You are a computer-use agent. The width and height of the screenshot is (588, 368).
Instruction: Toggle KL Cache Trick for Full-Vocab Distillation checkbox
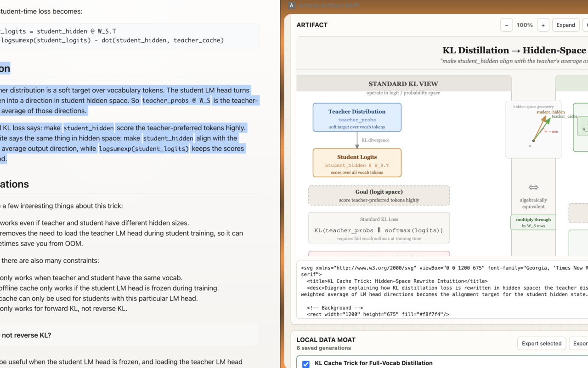tap(306, 364)
